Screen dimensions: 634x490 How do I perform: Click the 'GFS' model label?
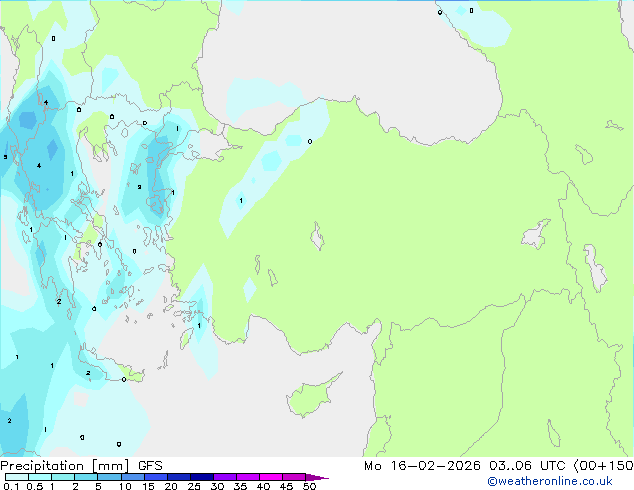150,466
